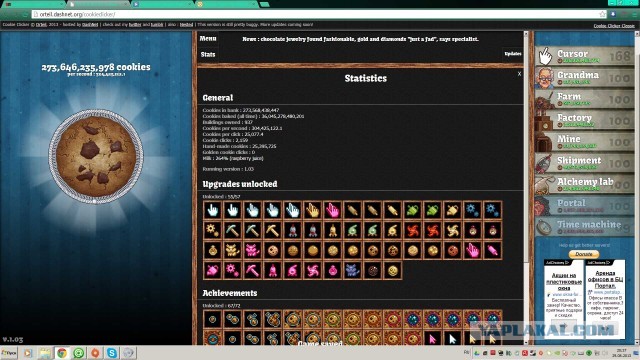Switch to the third browser tab

(162, 4)
